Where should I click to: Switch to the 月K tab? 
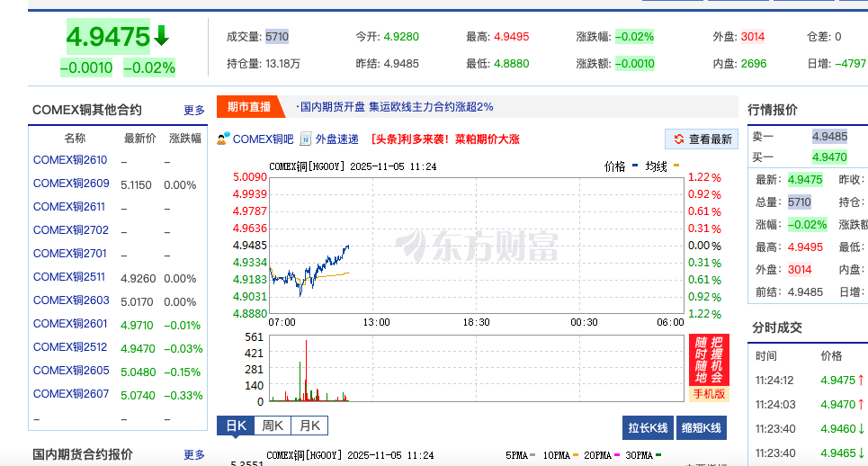[x=309, y=426]
